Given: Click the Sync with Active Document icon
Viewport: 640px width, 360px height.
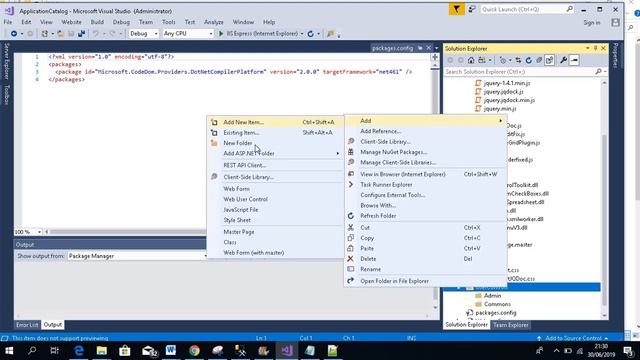Looking at the screenshot, I should 518,60.
